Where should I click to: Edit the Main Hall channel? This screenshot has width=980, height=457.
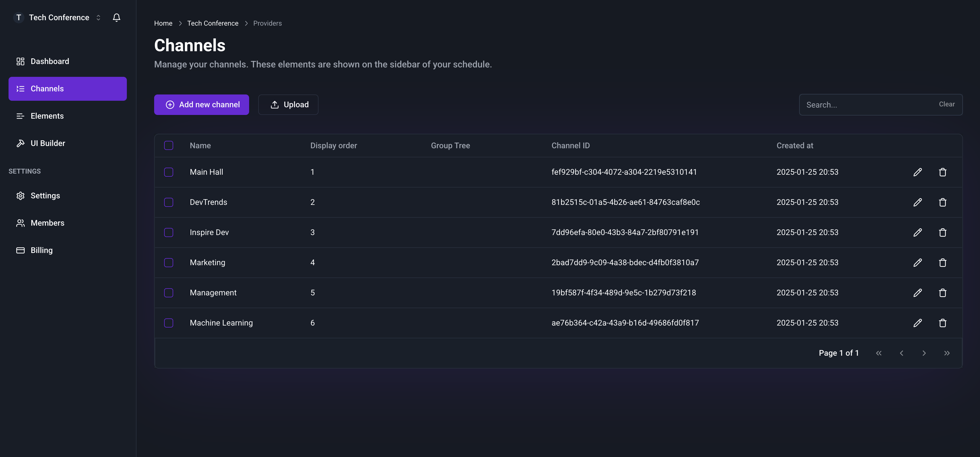click(917, 172)
